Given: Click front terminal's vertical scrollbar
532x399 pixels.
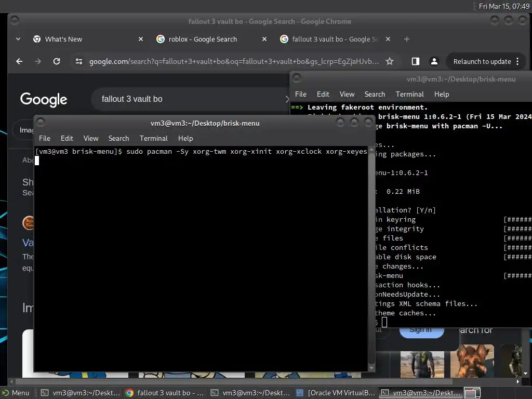Looking at the screenshot, I should (371, 258).
